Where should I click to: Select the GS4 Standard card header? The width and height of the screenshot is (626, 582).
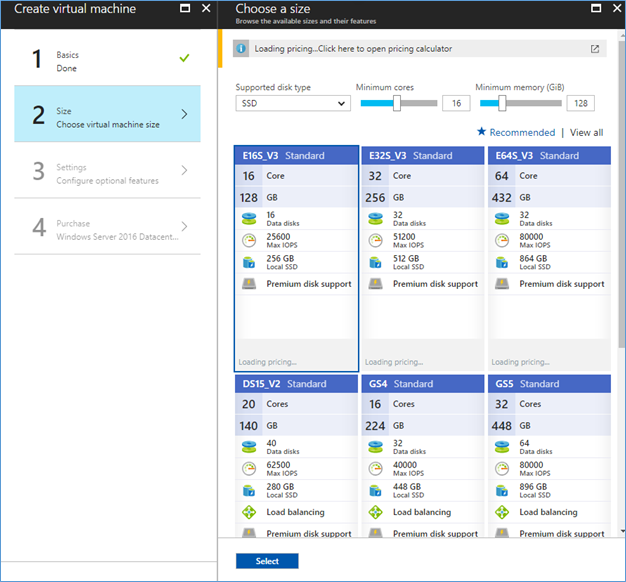click(x=423, y=384)
